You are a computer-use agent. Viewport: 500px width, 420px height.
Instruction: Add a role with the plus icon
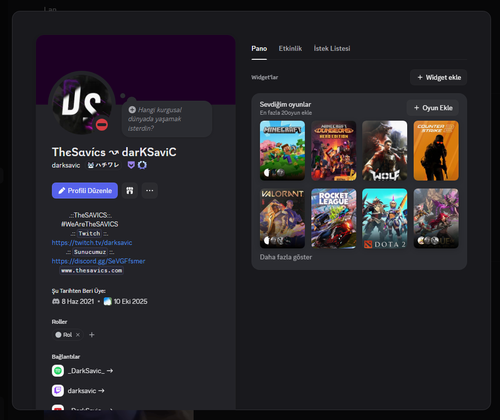click(92, 335)
